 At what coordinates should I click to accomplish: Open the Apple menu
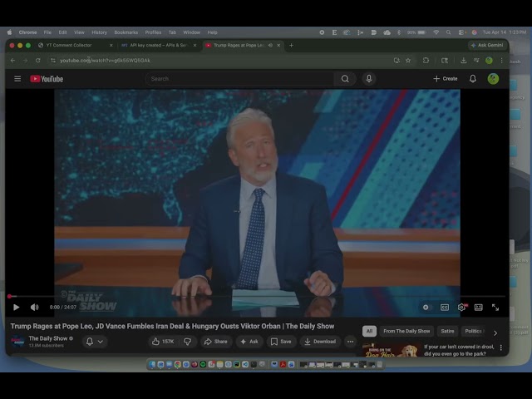[x=9, y=32]
